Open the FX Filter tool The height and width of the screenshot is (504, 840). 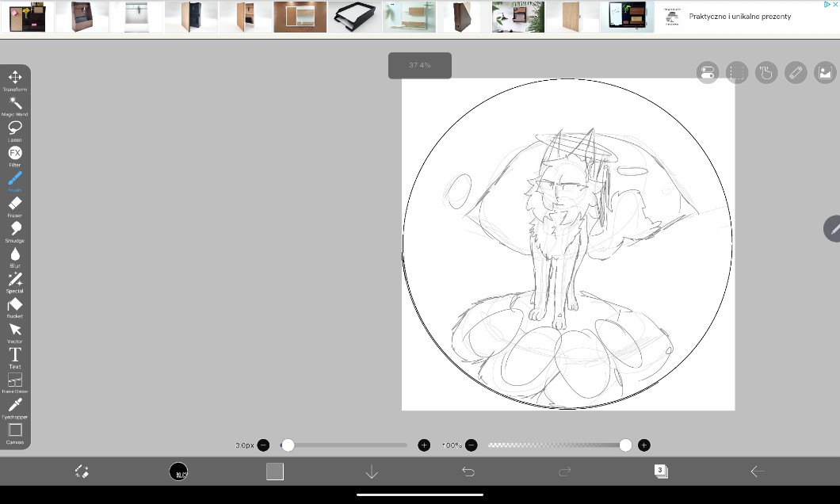tap(15, 154)
